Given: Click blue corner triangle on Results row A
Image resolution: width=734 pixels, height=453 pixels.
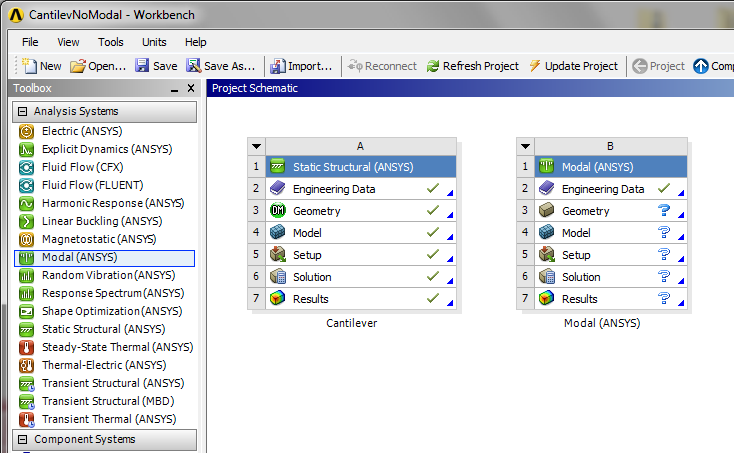Looking at the screenshot, I should click(450, 303).
